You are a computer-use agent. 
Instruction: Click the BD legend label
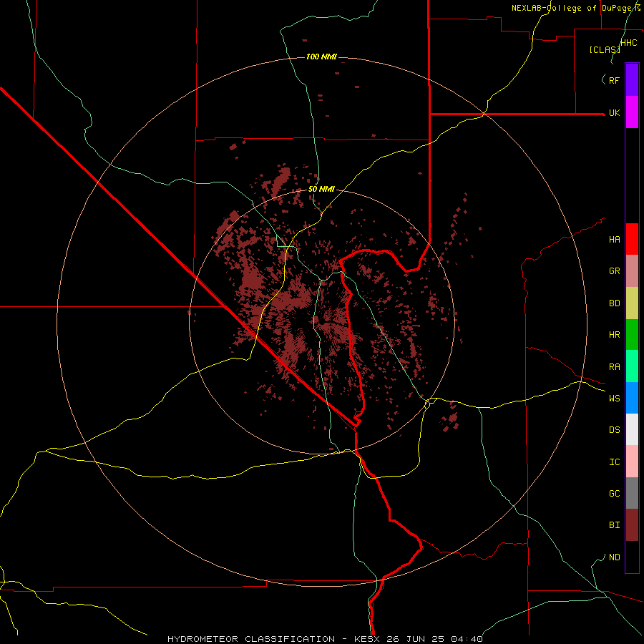click(614, 303)
